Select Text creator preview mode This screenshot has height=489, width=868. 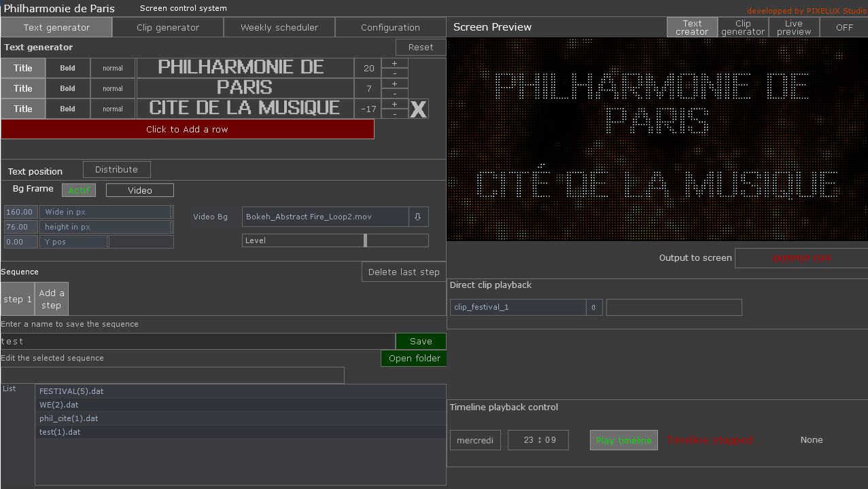692,27
